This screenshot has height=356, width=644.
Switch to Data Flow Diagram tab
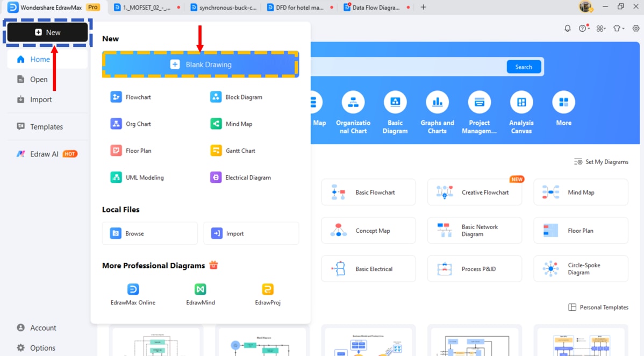click(x=376, y=8)
